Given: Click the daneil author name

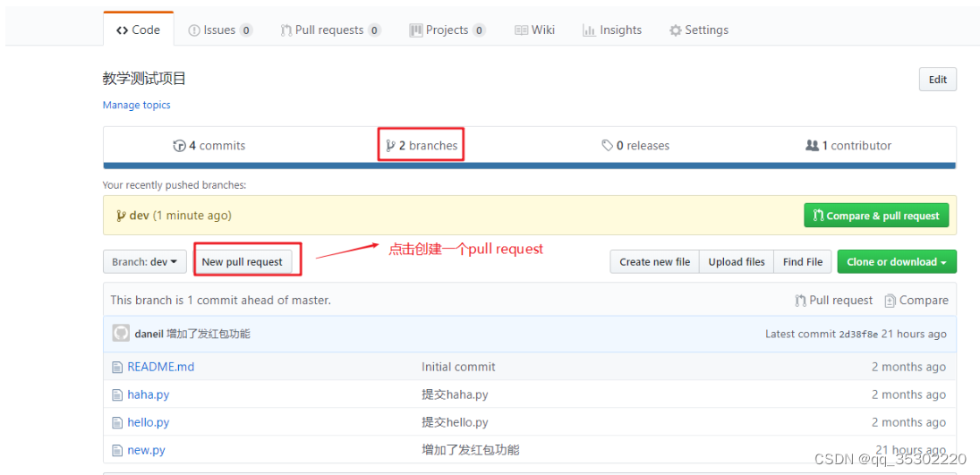Looking at the screenshot, I should [149, 334].
